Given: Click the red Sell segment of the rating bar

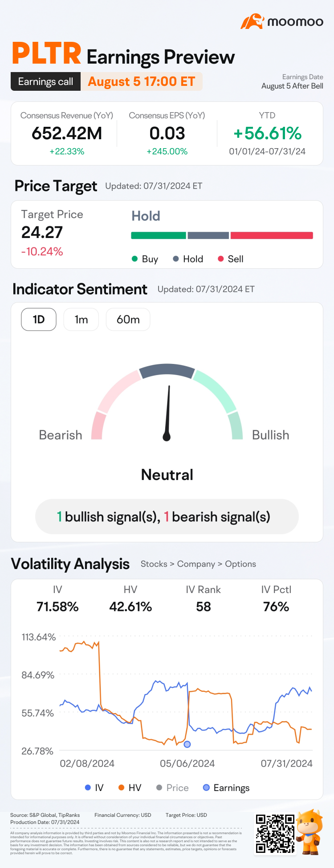Looking at the screenshot, I should point(272,235).
